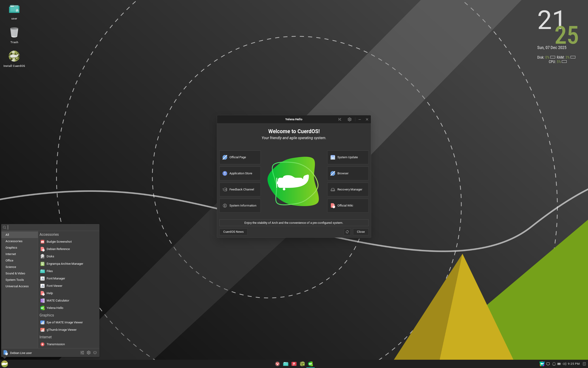The image size is (588, 368).
Task: Open Disks from the application menu
Action: point(68,256)
